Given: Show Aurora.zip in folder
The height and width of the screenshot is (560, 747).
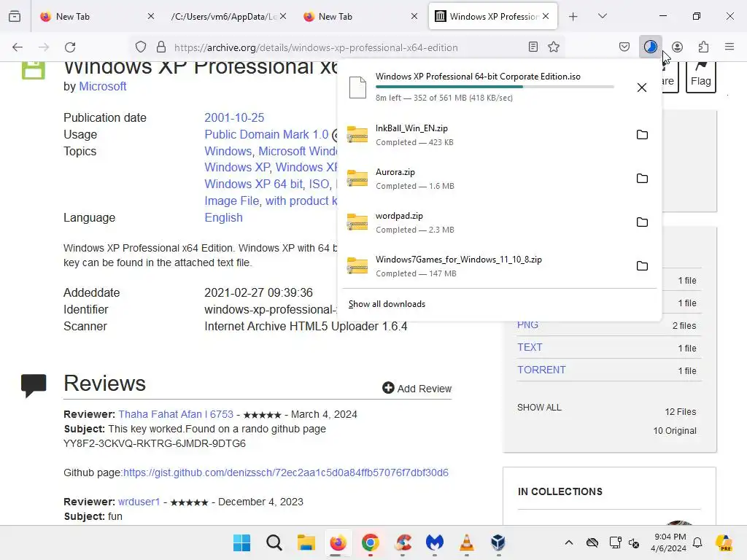Looking at the screenshot, I should [642, 179].
